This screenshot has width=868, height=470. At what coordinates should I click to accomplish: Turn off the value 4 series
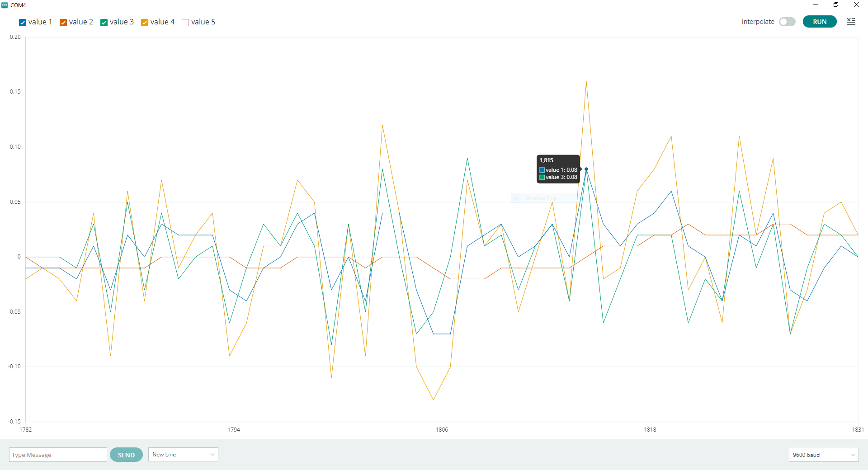tap(145, 23)
